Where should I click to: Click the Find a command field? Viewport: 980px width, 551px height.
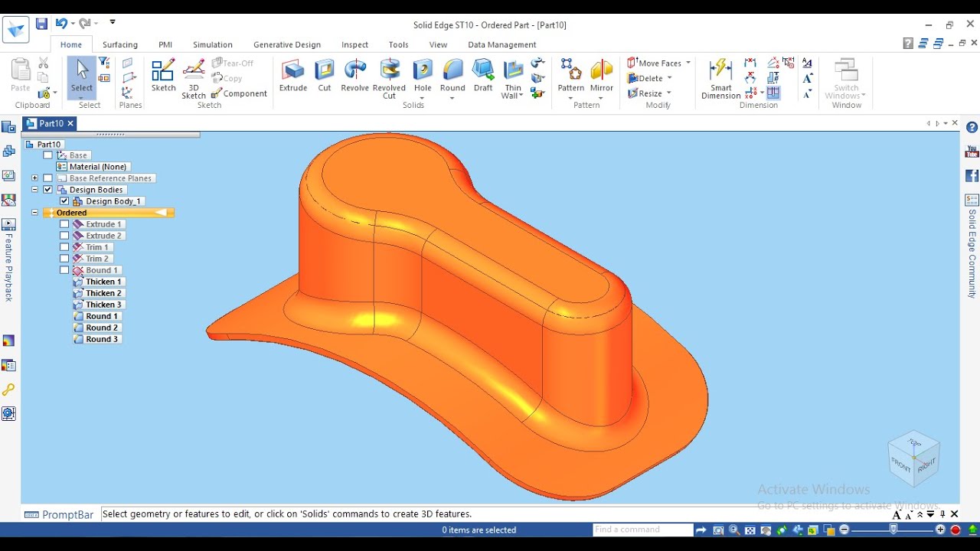pos(643,530)
